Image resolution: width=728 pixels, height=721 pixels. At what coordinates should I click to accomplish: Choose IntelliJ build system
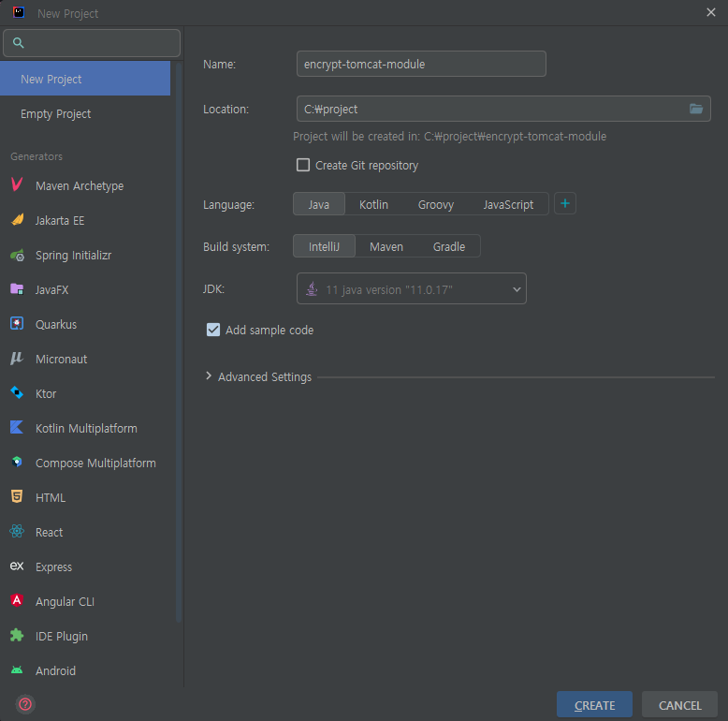click(x=324, y=246)
